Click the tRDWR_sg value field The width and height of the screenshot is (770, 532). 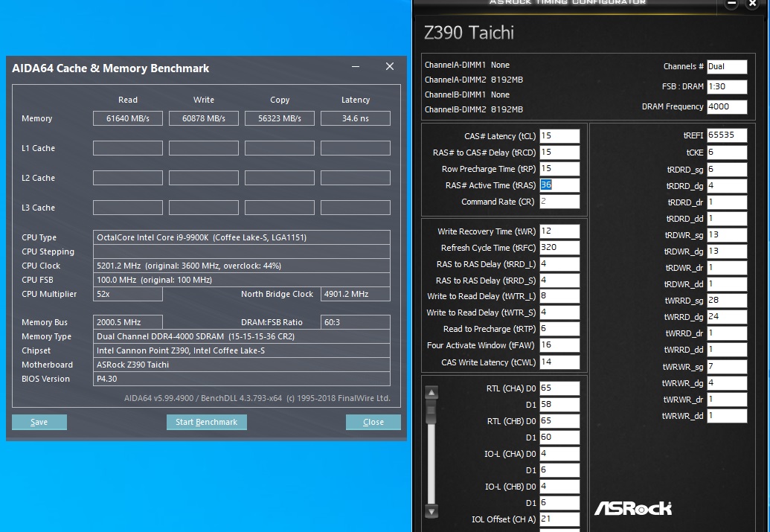[727, 235]
